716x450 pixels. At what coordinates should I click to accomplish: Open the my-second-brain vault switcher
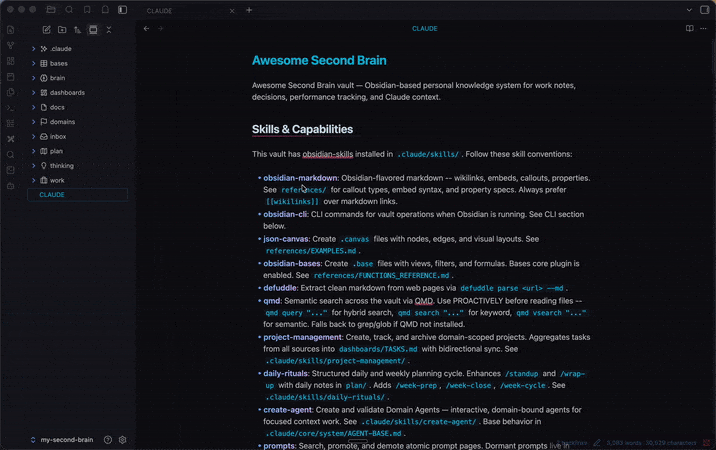pos(62,439)
